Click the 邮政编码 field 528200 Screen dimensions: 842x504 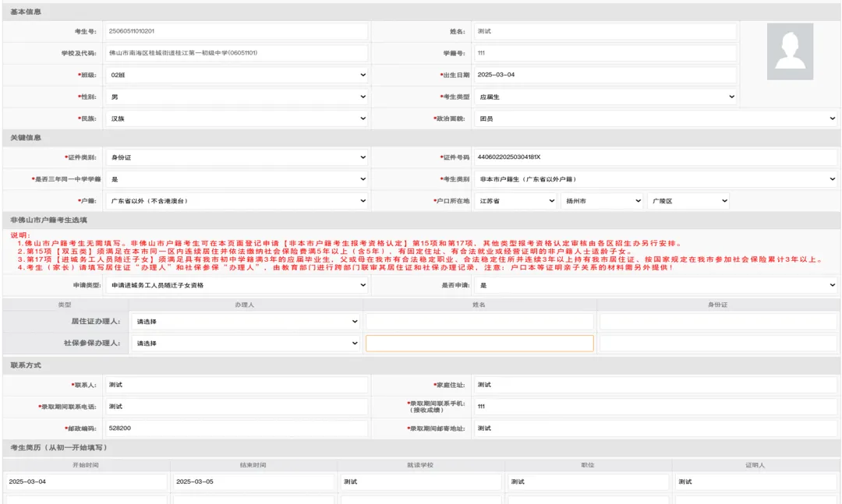coord(237,428)
